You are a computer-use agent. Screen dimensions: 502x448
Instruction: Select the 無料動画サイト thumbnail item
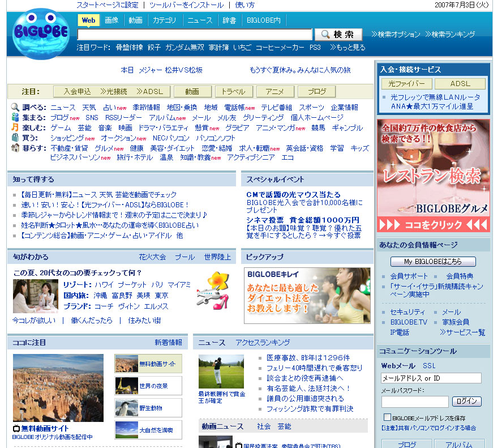(148, 364)
